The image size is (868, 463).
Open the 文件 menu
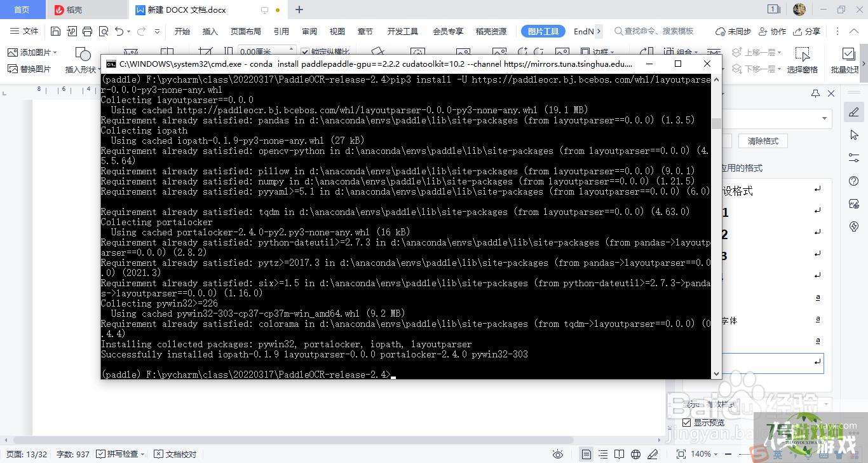[24, 31]
